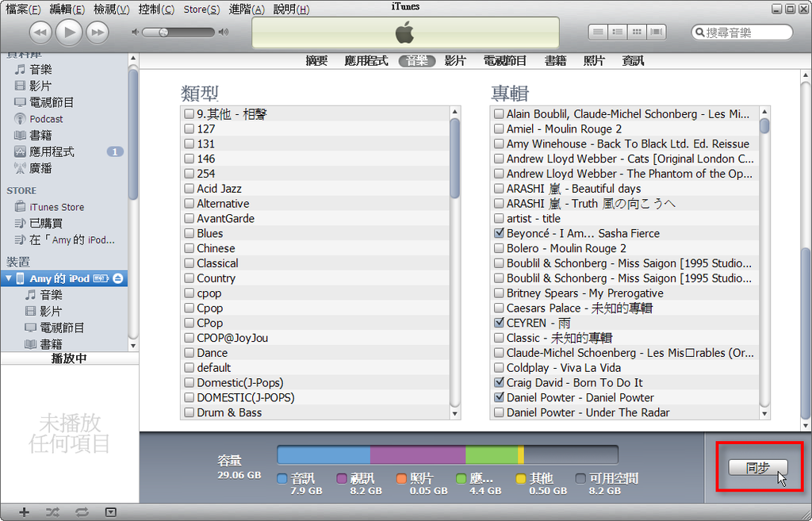812x521 pixels.
Task: Click genre list scroll down arrow
Action: pyautogui.click(x=454, y=413)
